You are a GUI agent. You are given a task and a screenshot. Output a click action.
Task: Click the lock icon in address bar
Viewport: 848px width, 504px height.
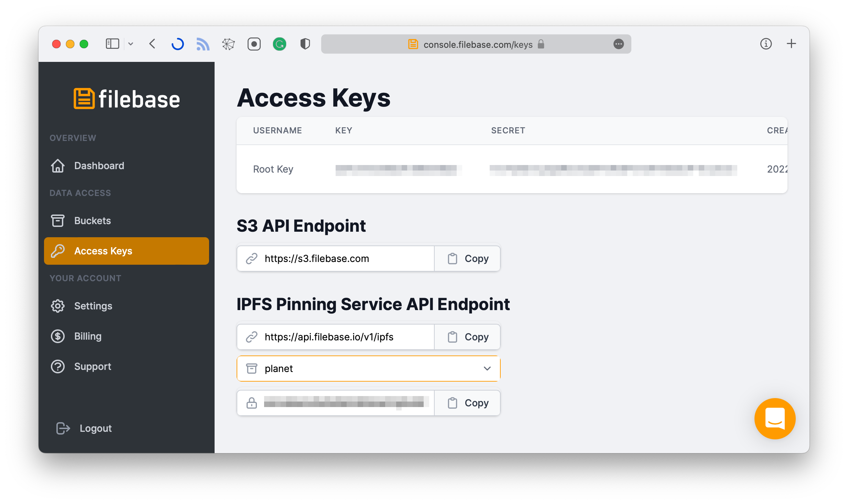541,44
